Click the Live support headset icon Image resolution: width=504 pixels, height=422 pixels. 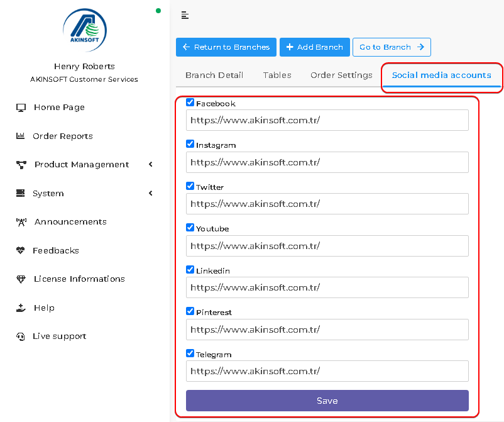coord(20,336)
